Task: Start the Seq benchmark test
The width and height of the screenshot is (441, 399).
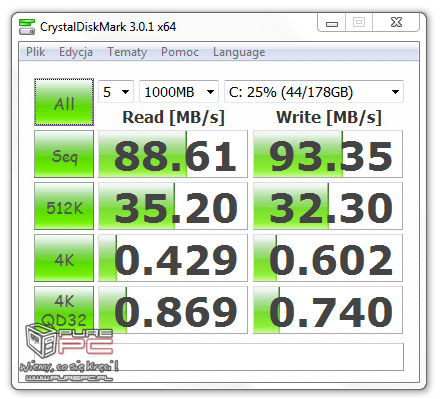Action: coord(64,154)
